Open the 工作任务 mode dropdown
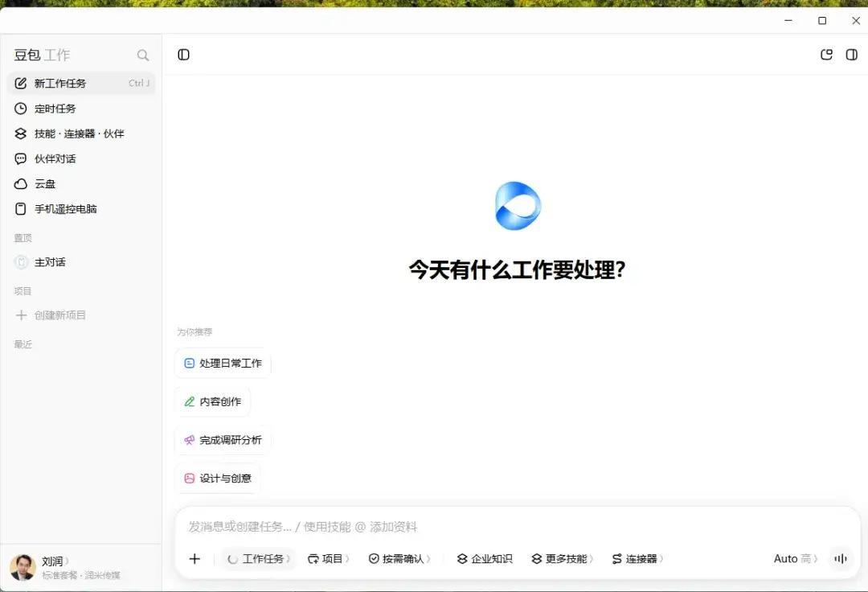Image resolution: width=868 pixels, height=592 pixels. (259, 559)
